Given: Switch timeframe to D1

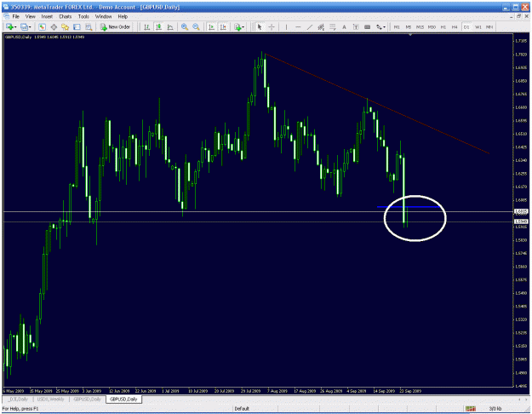Looking at the screenshot, I should [466, 26].
